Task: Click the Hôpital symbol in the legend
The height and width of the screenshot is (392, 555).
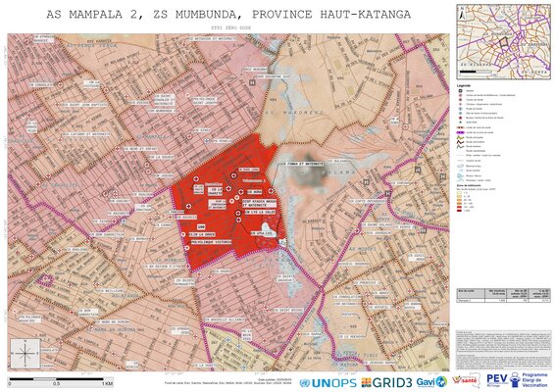Action: [x=460, y=91]
